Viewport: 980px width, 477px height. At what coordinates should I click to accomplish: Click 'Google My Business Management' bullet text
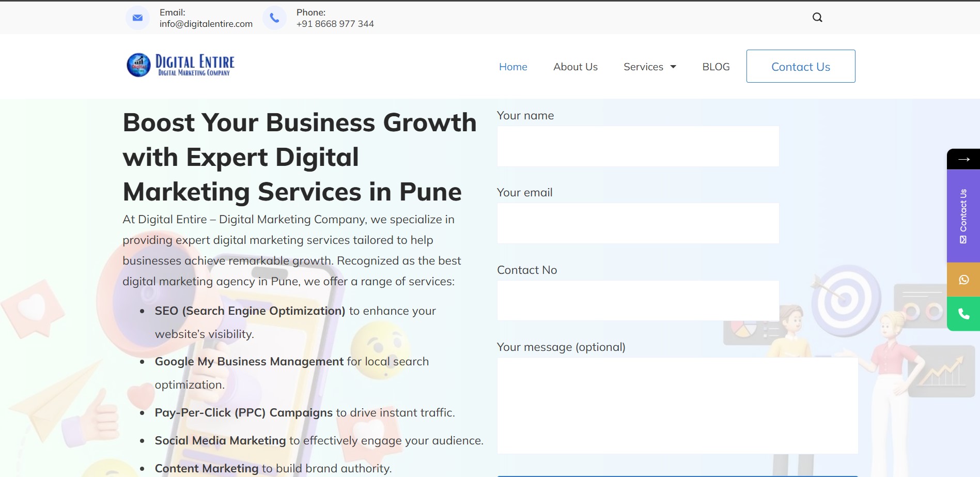tap(249, 361)
